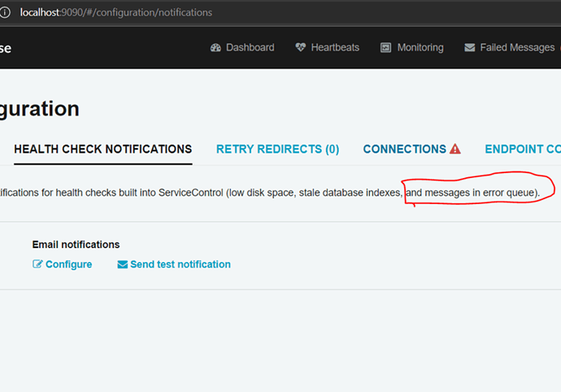Click the Configure edit pencil icon
The image size is (561, 392).
tap(37, 264)
